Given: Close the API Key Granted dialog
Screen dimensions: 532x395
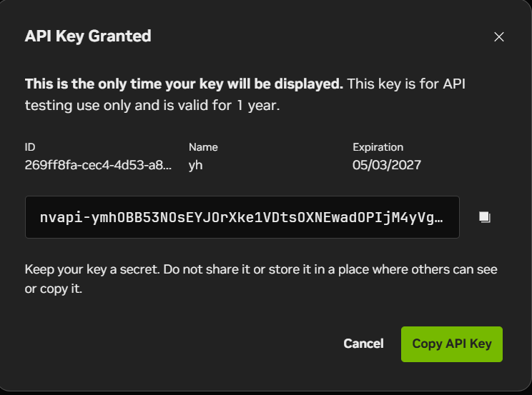Looking at the screenshot, I should point(499,36).
